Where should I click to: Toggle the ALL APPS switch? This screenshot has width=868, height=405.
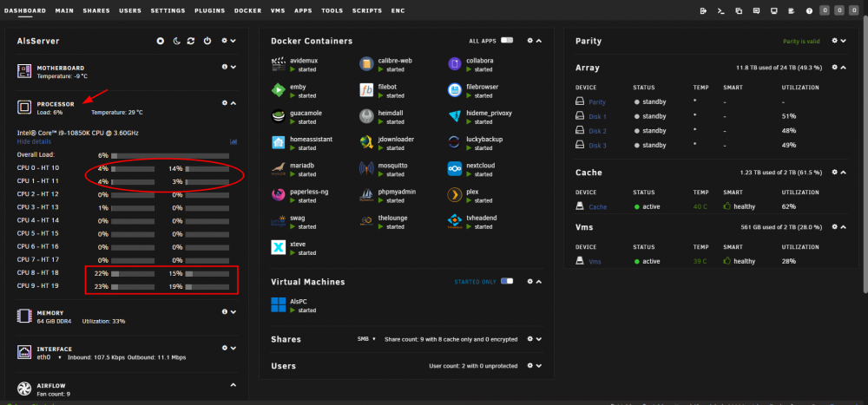[x=507, y=41]
